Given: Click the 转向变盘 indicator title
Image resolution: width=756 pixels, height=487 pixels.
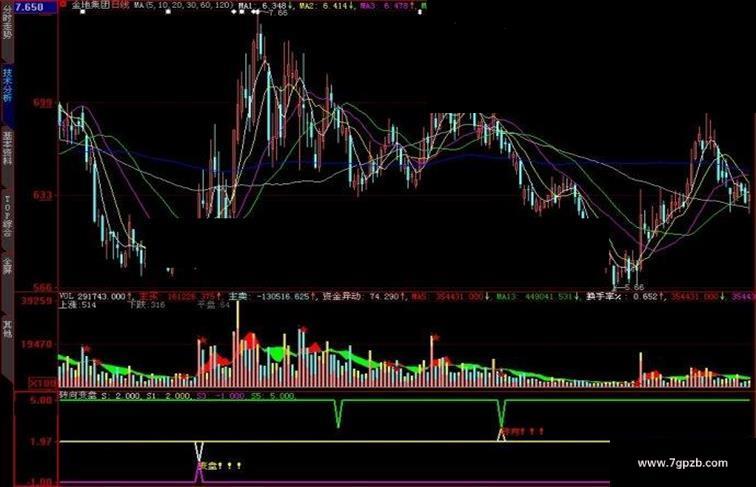Looking at the screenshot, I should point(78,395).
